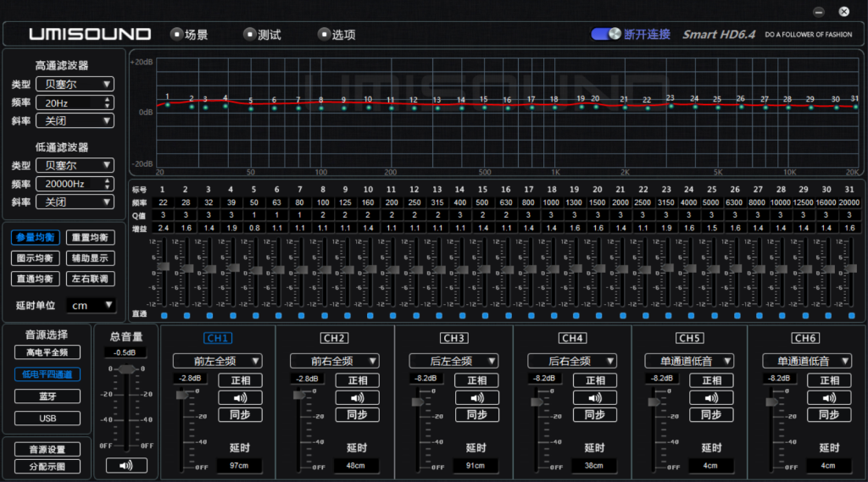Click the master volume 总音量 slider handle
The image size is (868, 482).
[127, 369]
